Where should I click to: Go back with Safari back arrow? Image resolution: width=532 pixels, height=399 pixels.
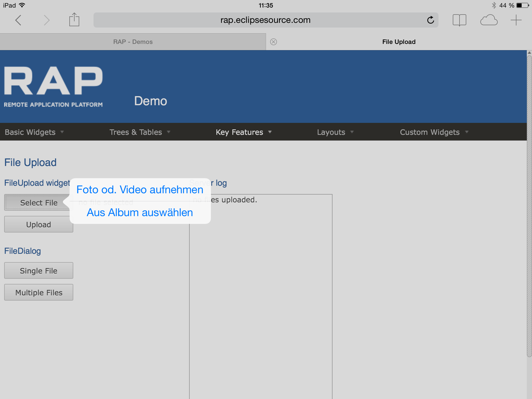[x=18, y=20]
